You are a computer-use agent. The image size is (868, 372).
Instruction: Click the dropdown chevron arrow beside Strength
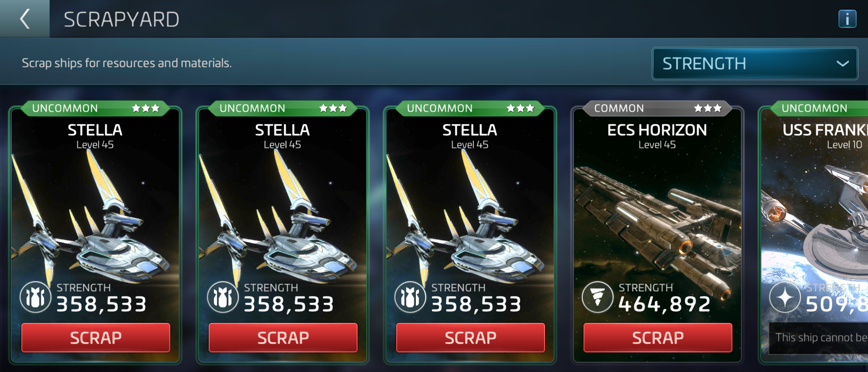pos(843,64)
